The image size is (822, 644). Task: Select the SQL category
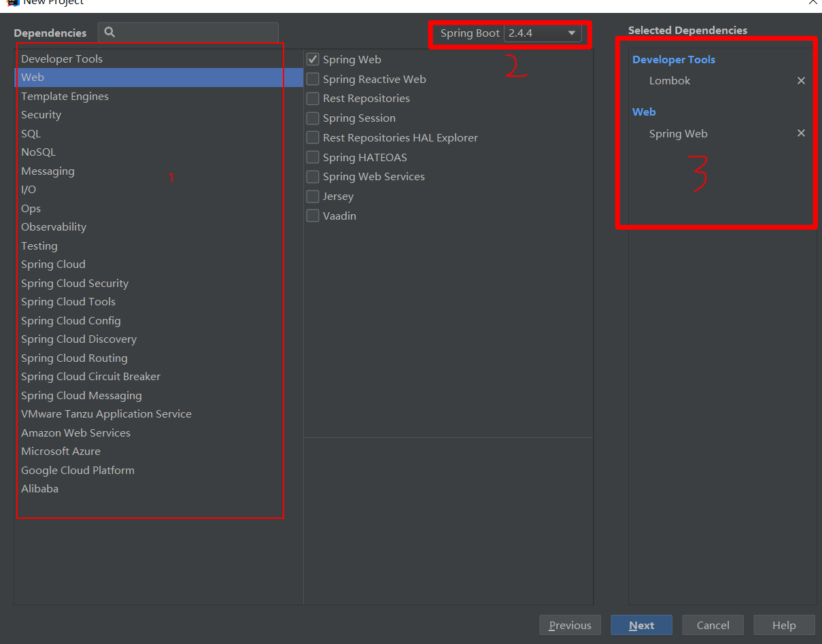point(158,133)
